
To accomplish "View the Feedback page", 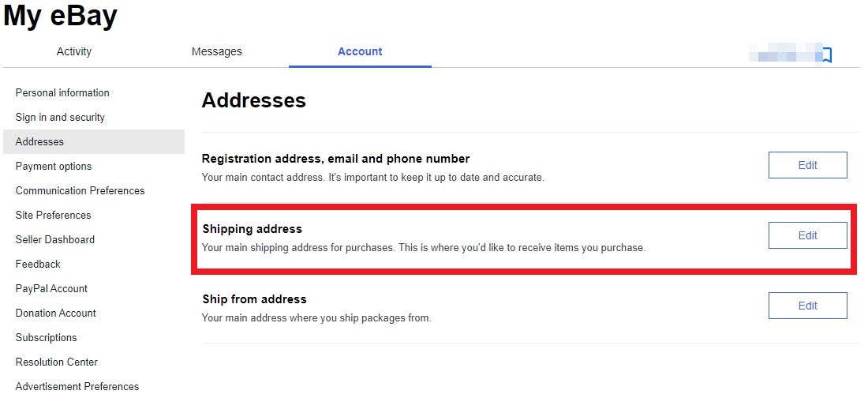I will (38, 264).
